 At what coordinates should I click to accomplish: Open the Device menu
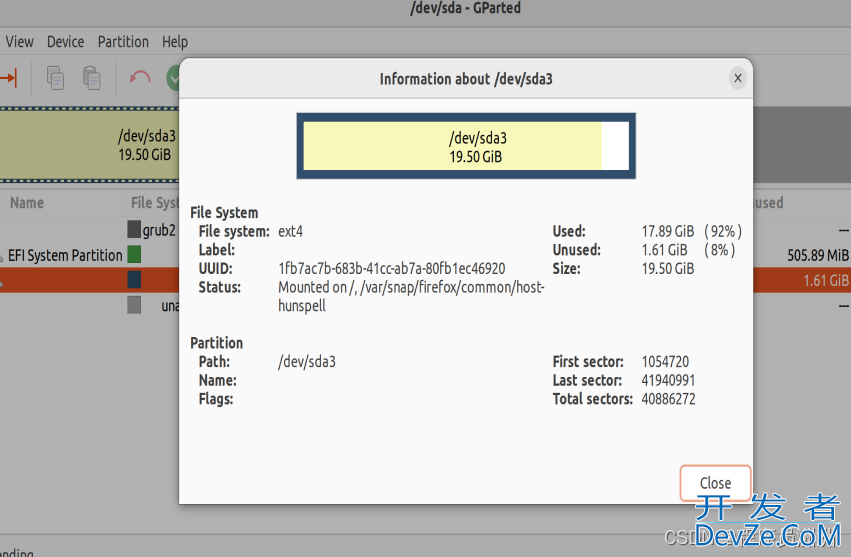point(65,42)
